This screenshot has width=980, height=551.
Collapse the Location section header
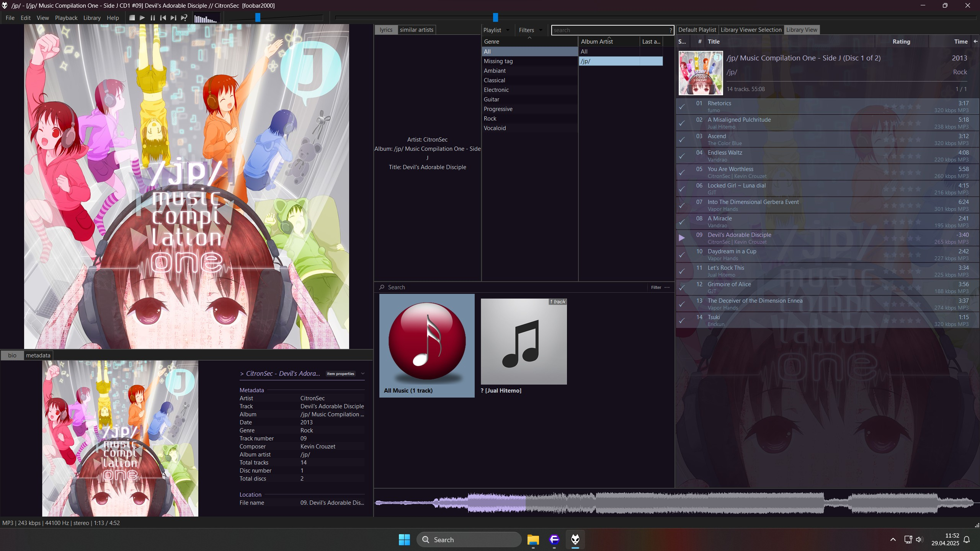[250, 494]
